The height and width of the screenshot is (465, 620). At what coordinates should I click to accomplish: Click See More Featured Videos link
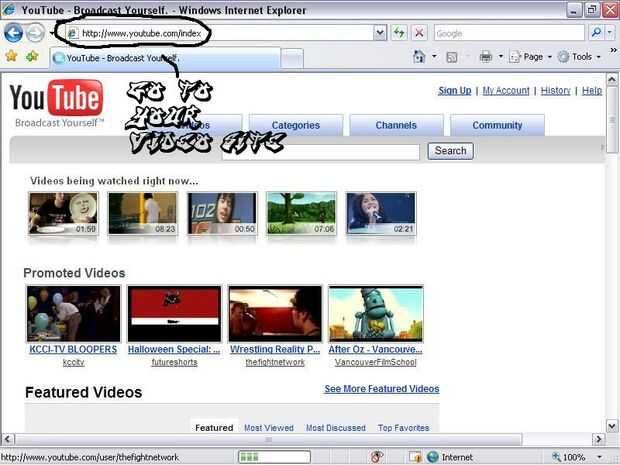[382, 389]
